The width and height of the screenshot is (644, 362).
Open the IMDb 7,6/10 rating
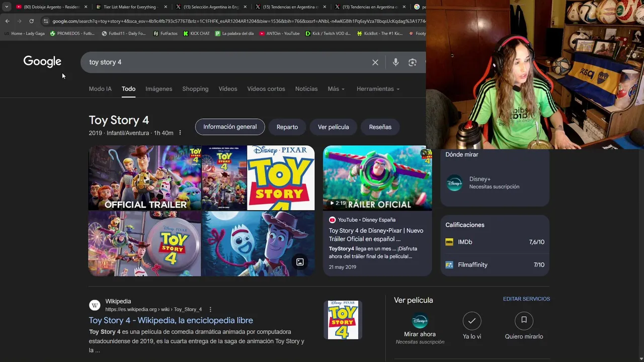[x=495, y=242]
